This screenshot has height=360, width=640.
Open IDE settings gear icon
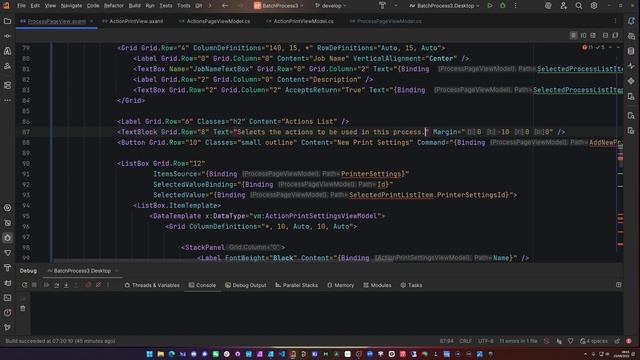[594, 6]
